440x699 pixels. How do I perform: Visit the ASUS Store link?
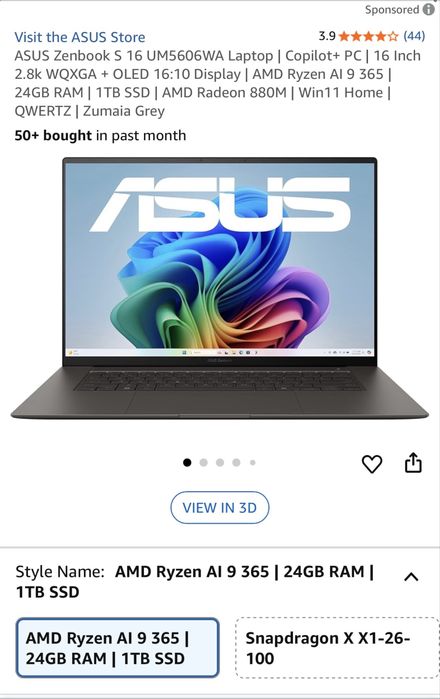[x=80, y=37]
